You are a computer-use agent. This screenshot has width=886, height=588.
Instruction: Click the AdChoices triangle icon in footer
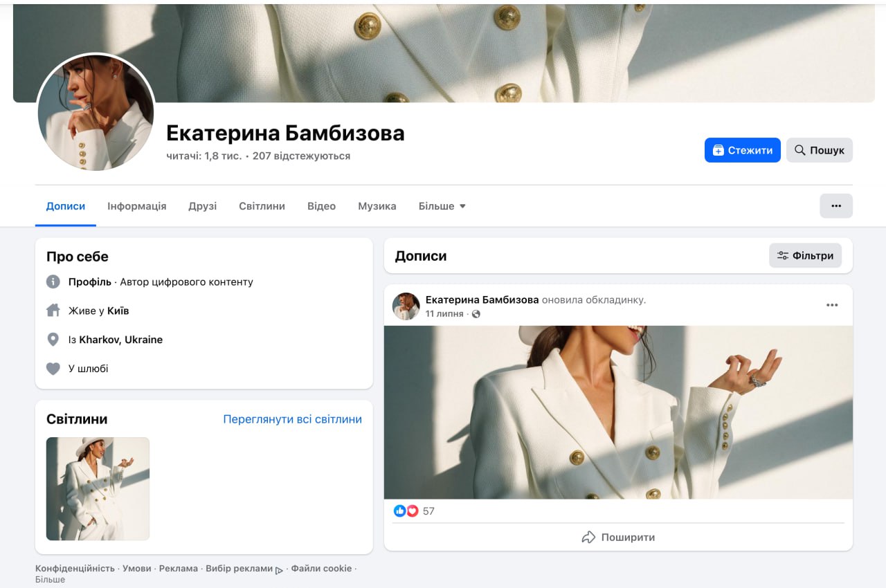click(279, 570)
